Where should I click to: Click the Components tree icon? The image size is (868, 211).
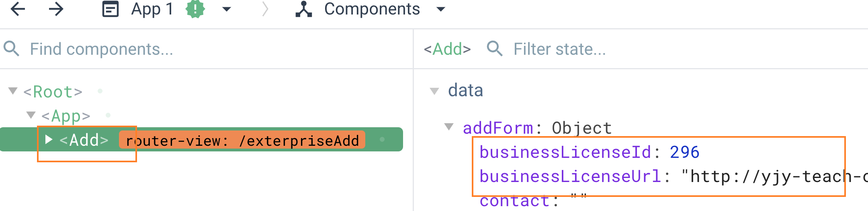tap(304, 9)
